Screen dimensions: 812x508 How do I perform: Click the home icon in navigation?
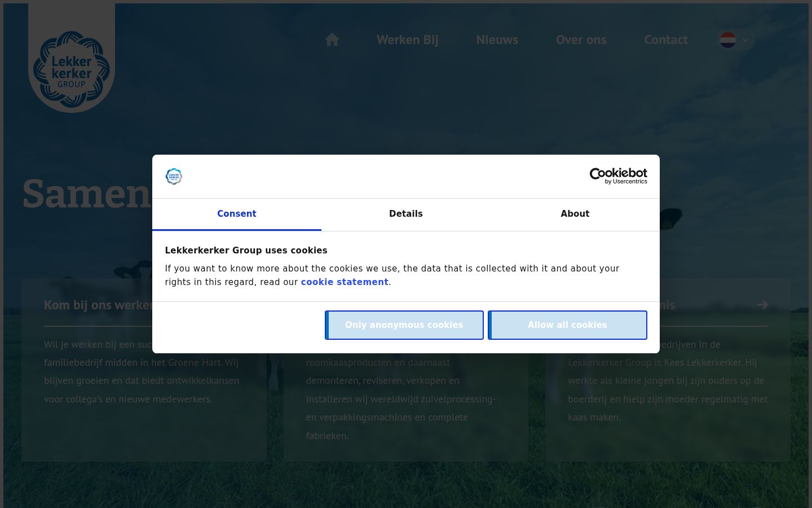(x=332, y=40)
